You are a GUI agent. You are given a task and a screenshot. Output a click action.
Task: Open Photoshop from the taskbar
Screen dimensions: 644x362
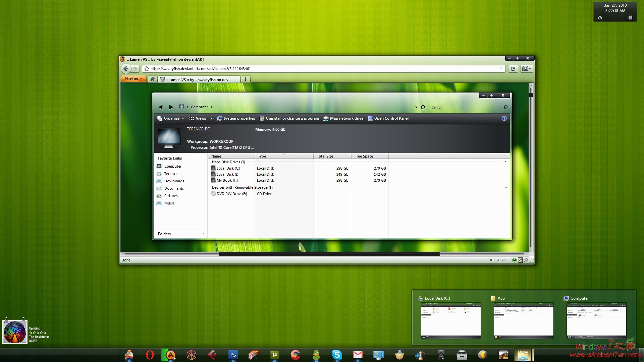click(x=233, y=355)
